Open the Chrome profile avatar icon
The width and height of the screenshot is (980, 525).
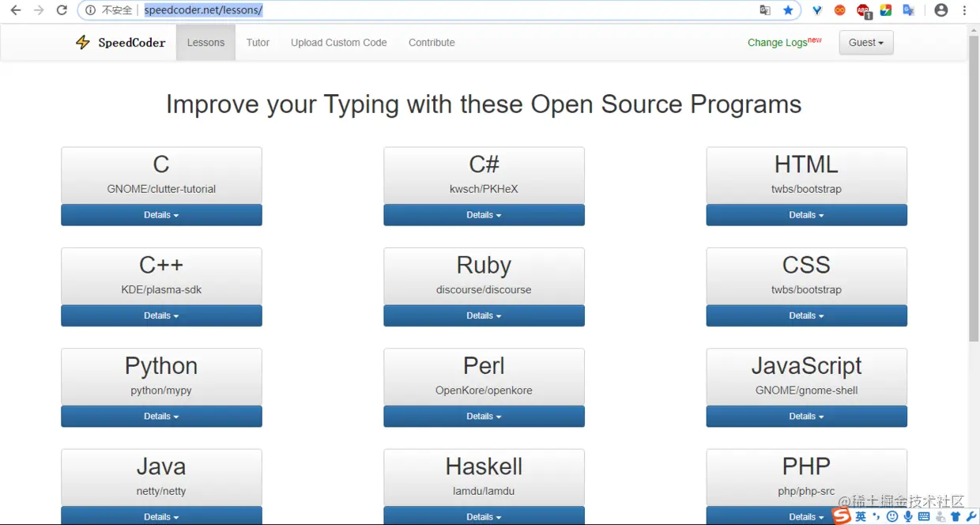click(940, 10)
